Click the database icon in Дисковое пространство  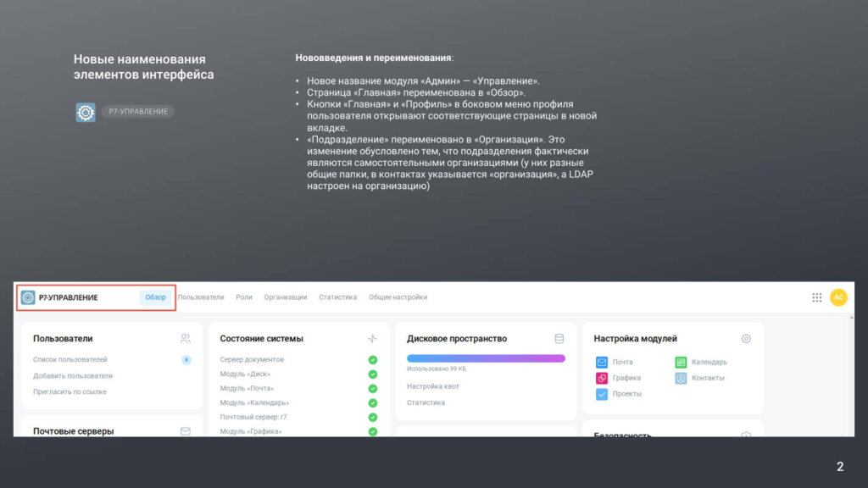(x=559, y=339)
